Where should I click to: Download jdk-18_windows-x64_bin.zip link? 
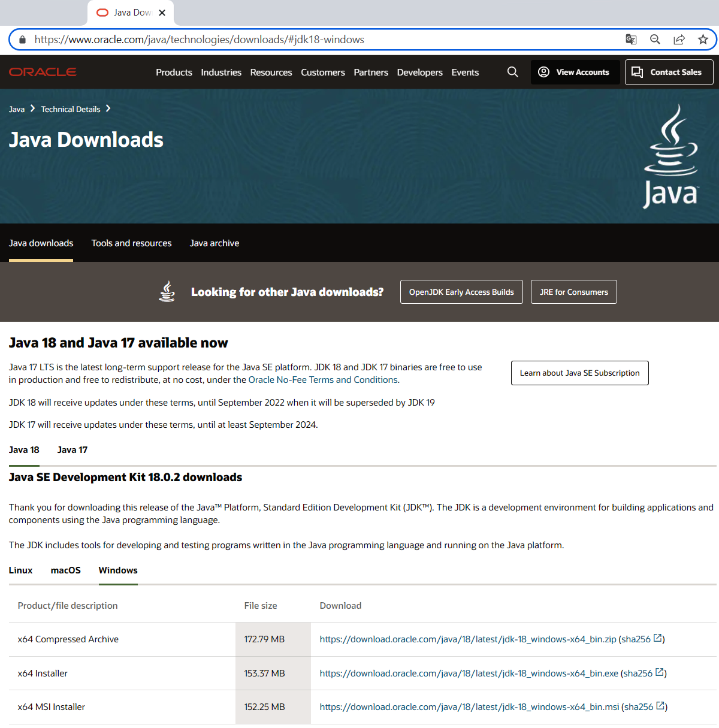468,639
